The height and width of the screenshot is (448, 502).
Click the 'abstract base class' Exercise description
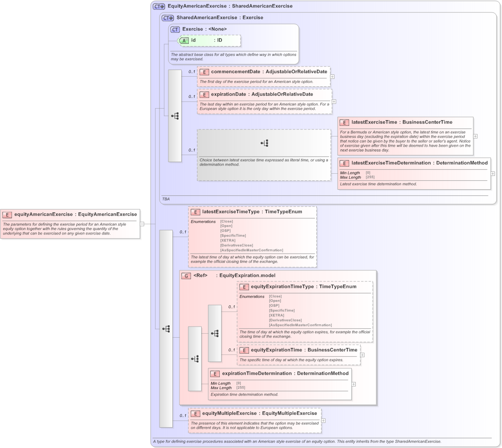coord(233,57)
